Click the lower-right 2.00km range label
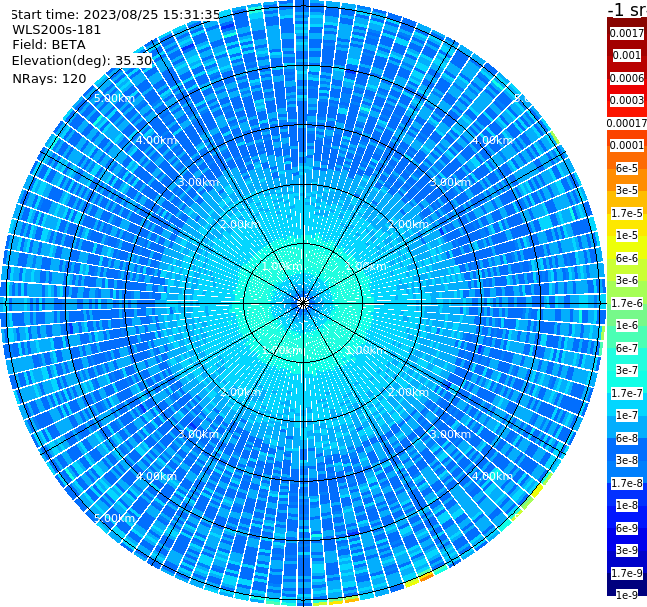 [x=408, y=392]
